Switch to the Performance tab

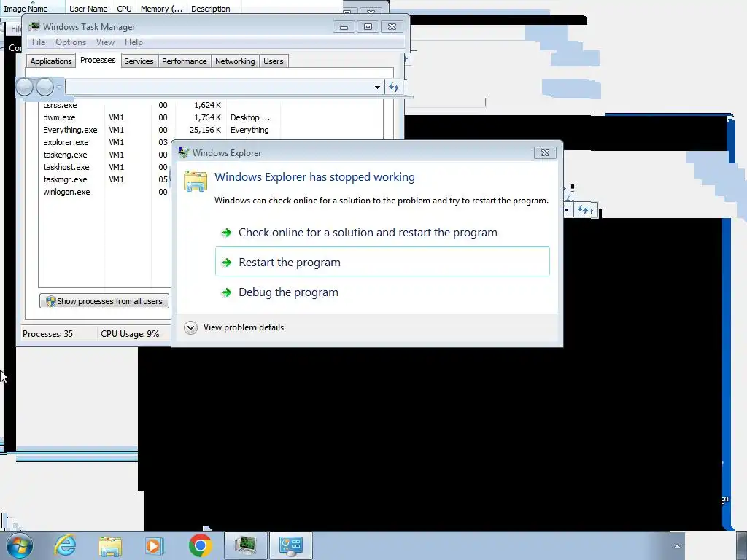(x=184, y=61)
